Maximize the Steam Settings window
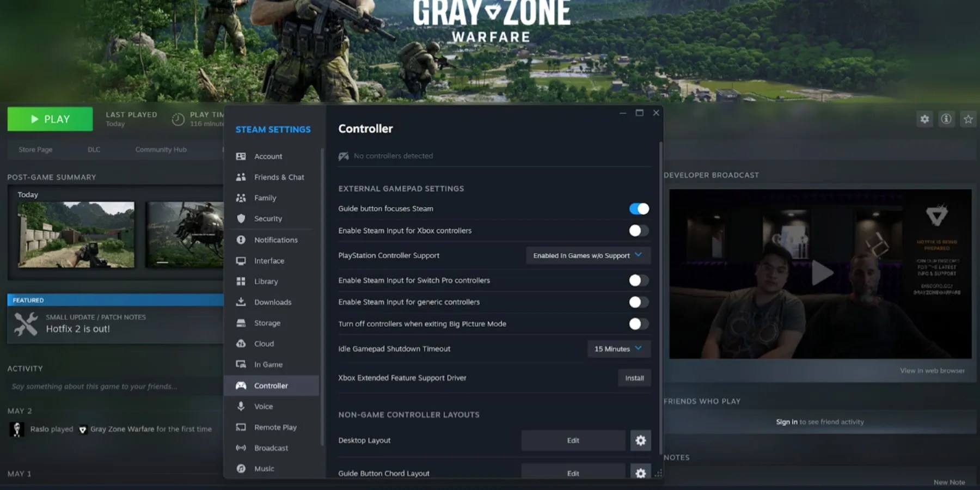 pyautogui.click(x=639, y=113)
